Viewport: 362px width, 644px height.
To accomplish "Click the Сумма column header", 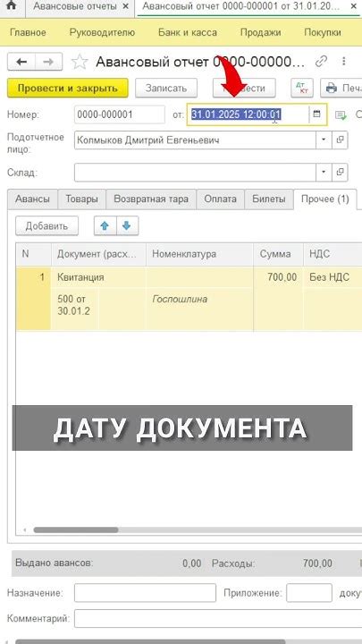I will (x=278, y=254).
